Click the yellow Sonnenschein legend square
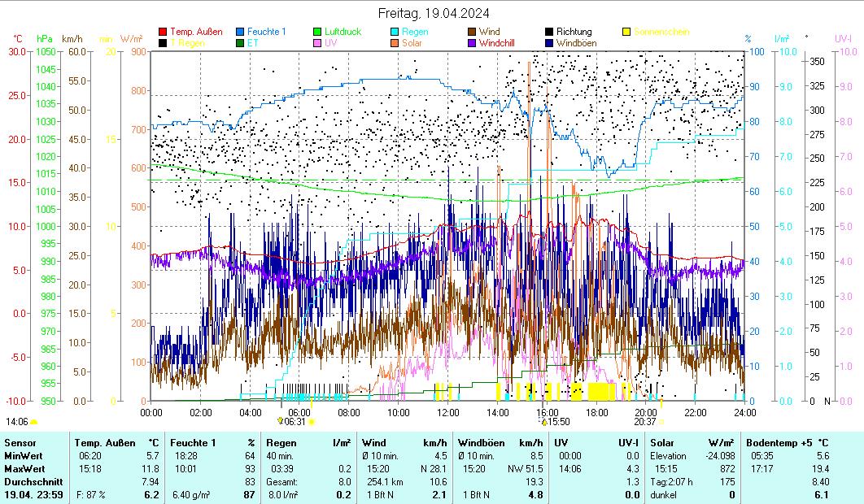Screen dimensions: 864x504 tap(626, 32)
